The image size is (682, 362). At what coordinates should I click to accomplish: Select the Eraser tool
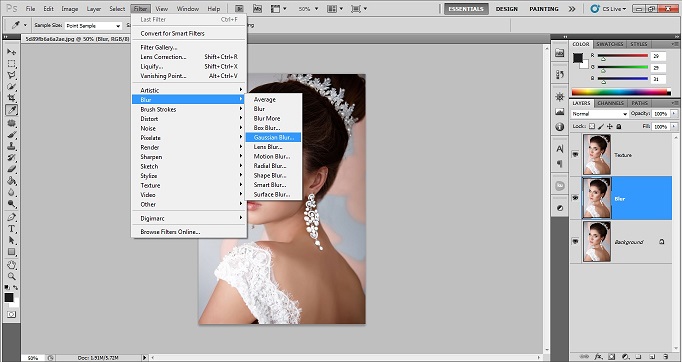11,169
